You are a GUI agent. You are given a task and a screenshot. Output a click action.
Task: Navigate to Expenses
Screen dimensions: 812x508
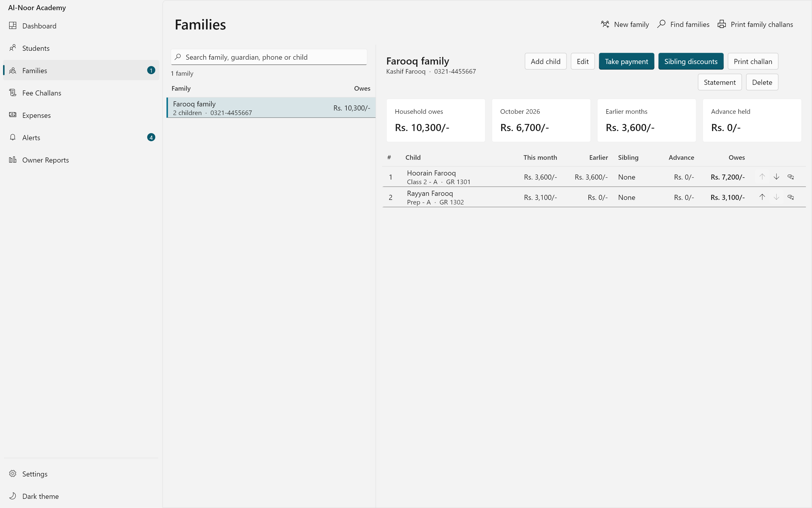pyautogui.click(x=81, y=115)
